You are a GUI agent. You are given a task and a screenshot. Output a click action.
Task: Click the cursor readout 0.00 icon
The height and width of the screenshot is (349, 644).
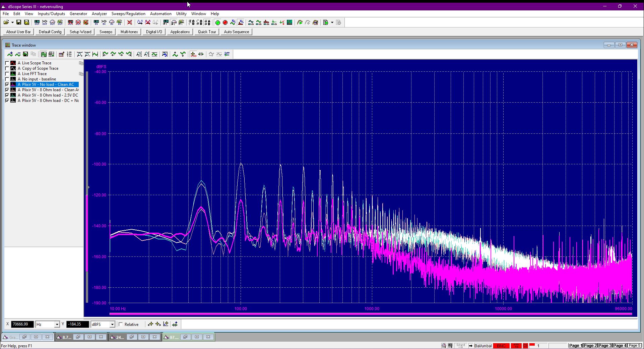point(193,54)
